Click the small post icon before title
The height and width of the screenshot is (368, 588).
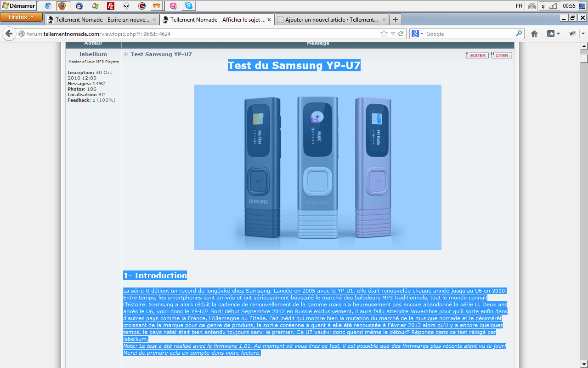pyautogui.click(x=126, y=54)
